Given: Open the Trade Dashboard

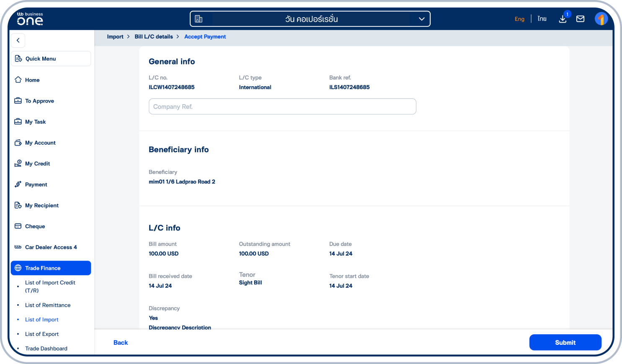Looking at the screenshot, I should tap(46, 349).
